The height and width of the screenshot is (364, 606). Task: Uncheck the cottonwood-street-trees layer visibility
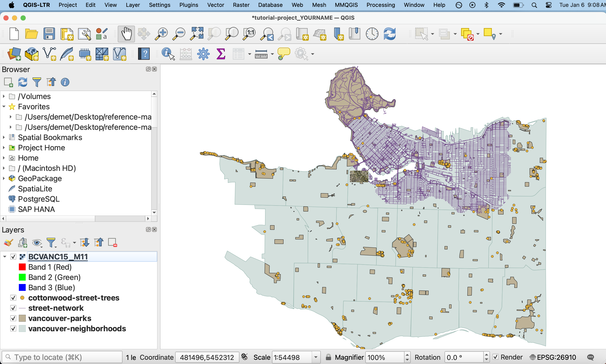(x=13, y=298)
